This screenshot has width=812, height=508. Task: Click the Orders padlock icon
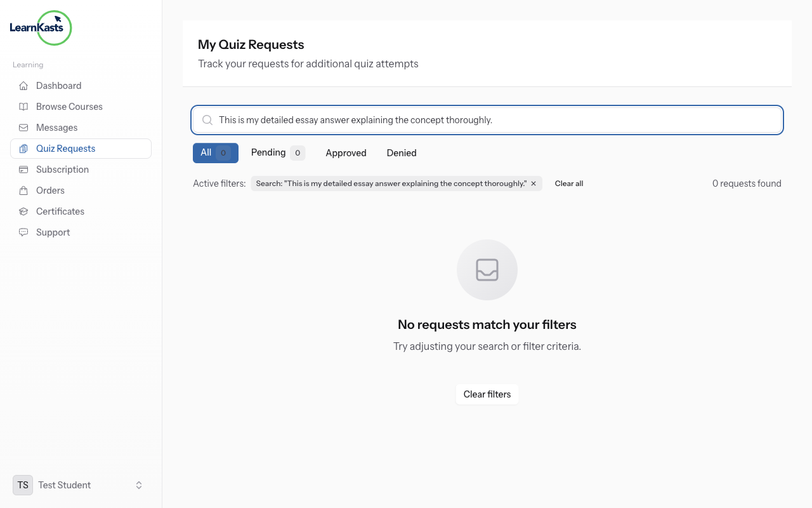(x=23, y=190)
